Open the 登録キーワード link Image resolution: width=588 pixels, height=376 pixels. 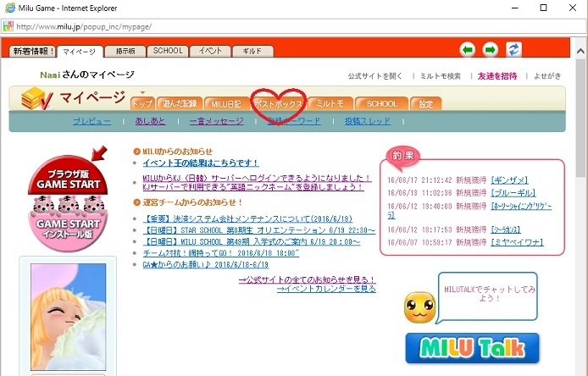pyautogui.click(x=294, y=121)
